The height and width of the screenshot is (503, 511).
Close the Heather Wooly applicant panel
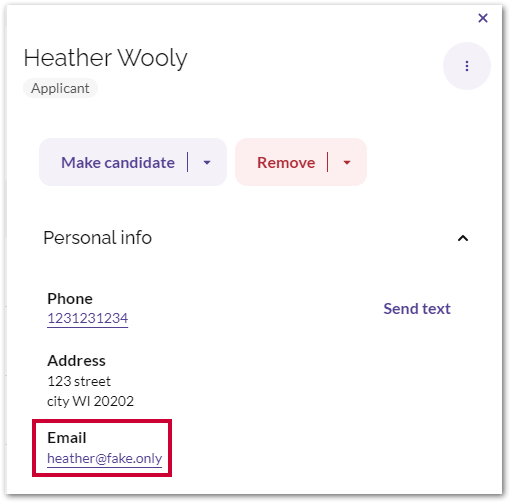tap(482, 18)
